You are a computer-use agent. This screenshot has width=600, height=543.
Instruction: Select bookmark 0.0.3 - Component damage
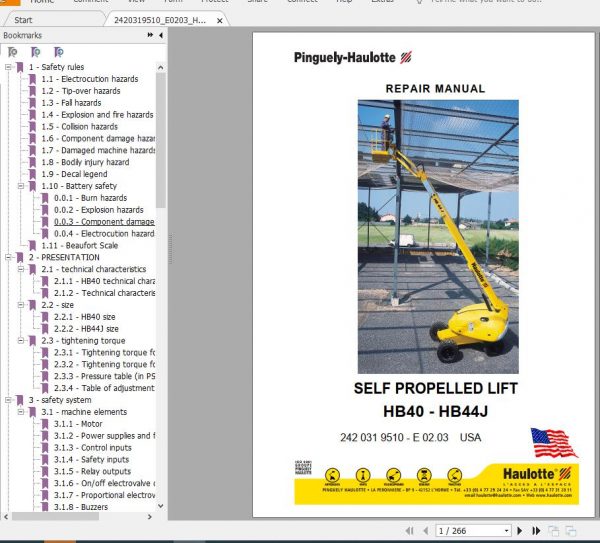coord(104,222)
